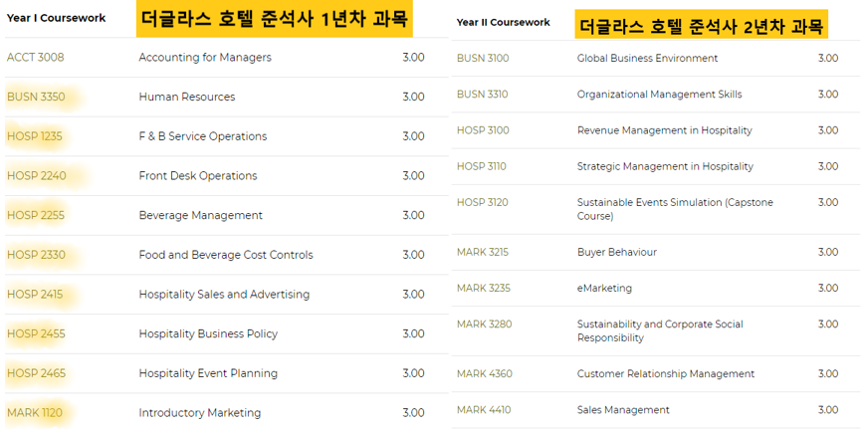Click the 3.00 credit for Front Desk Operations
Screen dimensions: 868x431
(413, 176)
